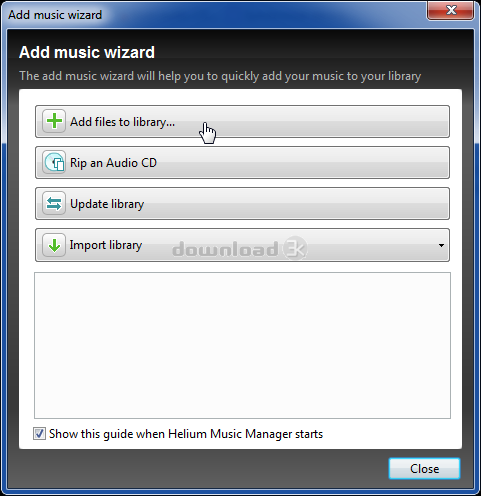Expand the Import library dropdown arrow
This screenshot has width=481, height=496.
441,245
